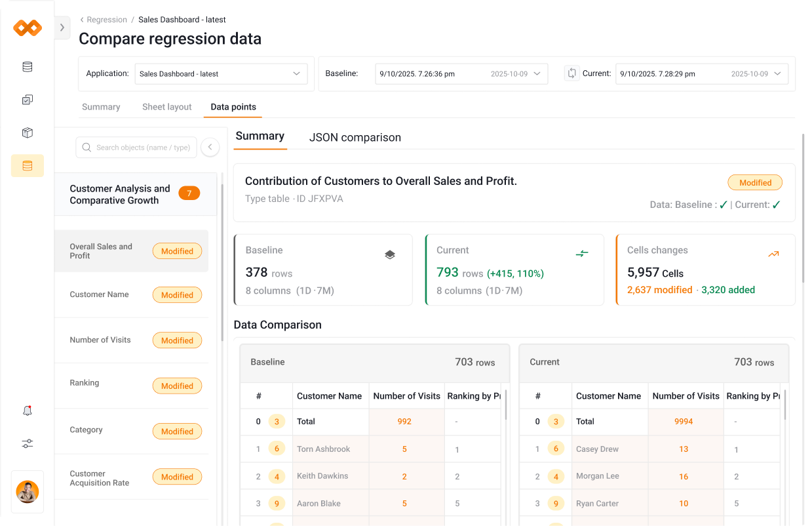Viewport: 812px width, 526px height.
Task: Go back to Regression via breadcrumb link
Action: pos(106,20)
